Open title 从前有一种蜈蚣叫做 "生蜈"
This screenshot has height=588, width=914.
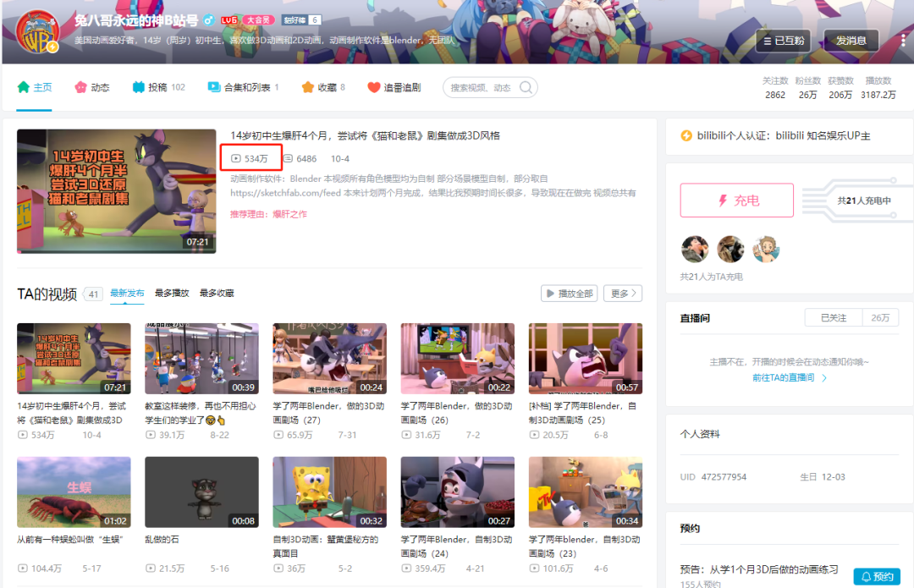tap(70, 540)
